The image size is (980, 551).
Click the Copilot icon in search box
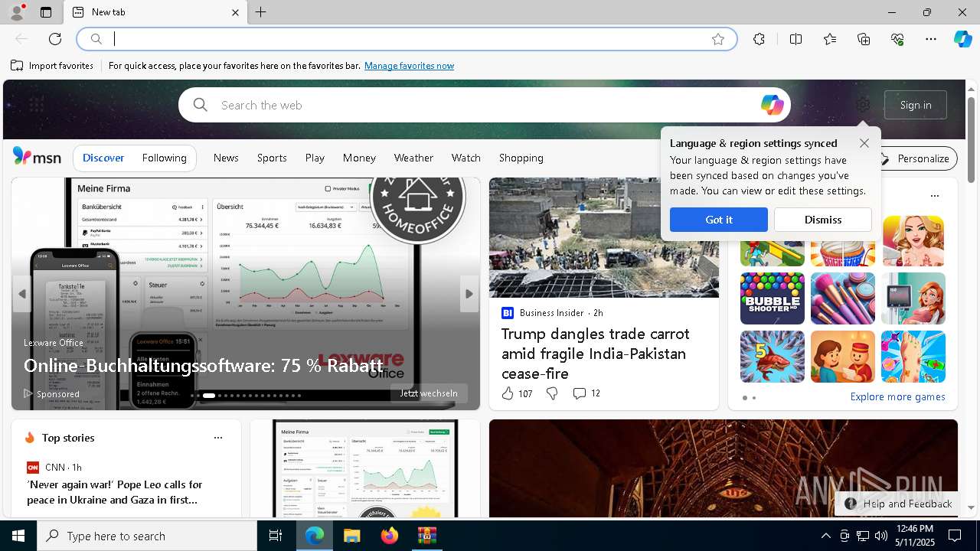pyautogui.click(x=772, y=105)
